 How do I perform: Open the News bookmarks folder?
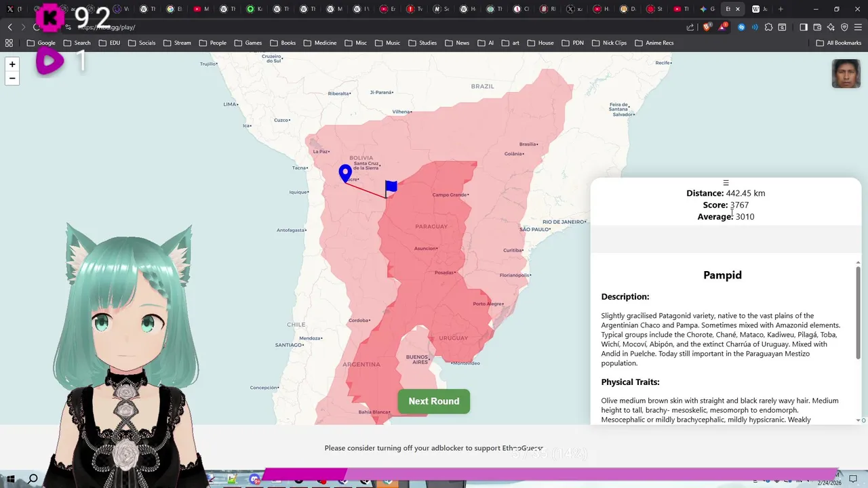456,43
